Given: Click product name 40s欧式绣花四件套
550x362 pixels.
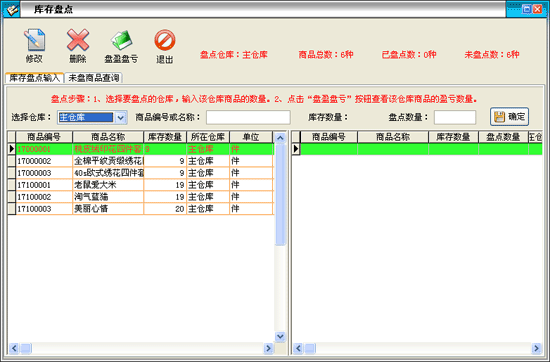Looking at the screenshot, I should click(x=109, y=173).
